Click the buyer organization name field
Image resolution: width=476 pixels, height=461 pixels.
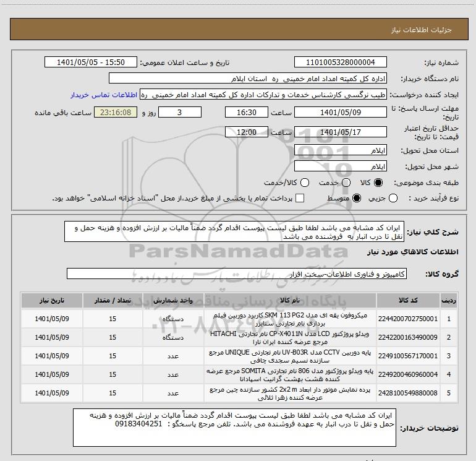[248, 78]
